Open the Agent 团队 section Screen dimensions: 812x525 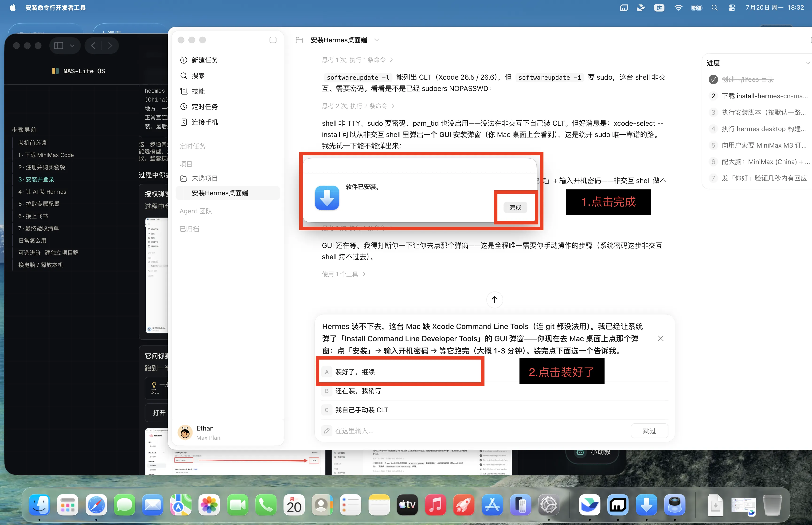point(196,211)
